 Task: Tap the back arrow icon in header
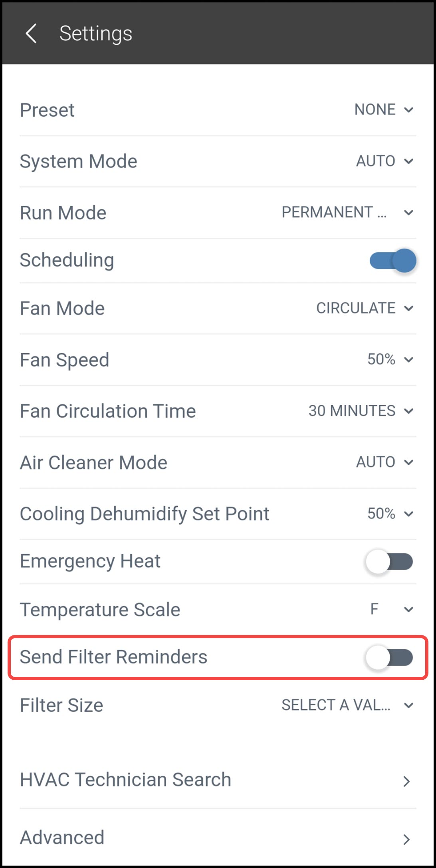coord(31,33)
